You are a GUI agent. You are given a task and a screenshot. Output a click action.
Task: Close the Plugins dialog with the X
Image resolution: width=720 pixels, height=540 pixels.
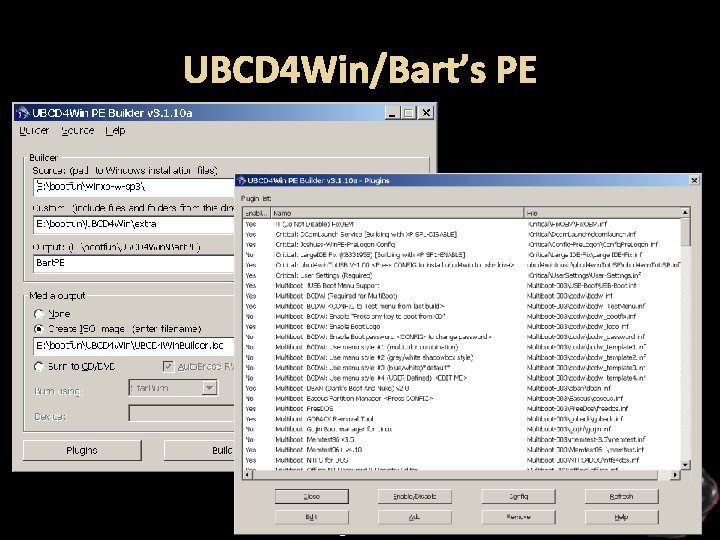pos(694,180)
